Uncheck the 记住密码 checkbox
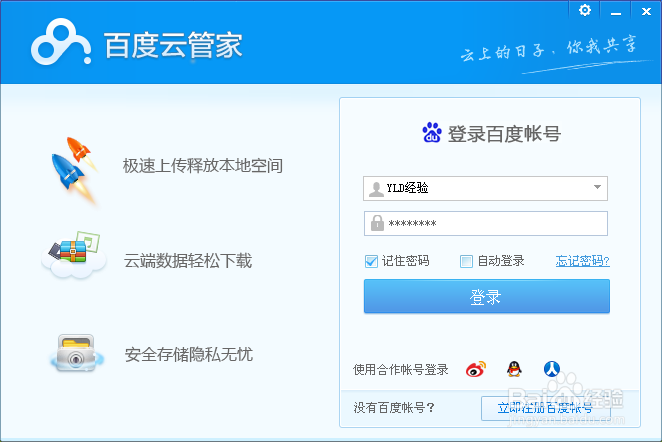The width and height of the screenshot is (662, 442). (x=371, y=261)
